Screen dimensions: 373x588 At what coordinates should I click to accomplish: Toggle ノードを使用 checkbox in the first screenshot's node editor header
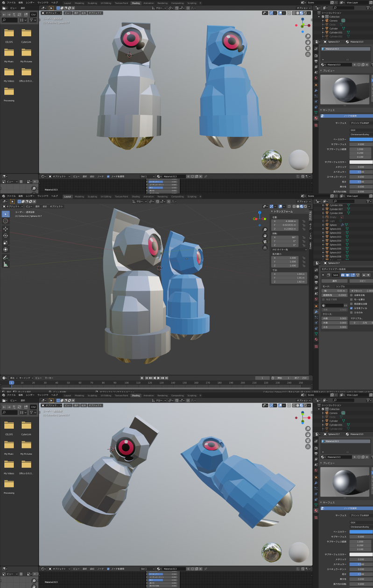pyautogui.click(x=108, y=176)
